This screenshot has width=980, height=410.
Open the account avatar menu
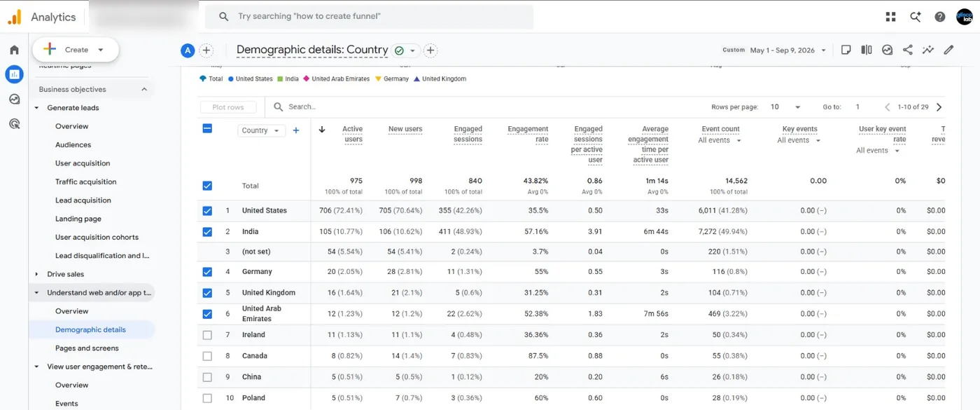(965, 17)
